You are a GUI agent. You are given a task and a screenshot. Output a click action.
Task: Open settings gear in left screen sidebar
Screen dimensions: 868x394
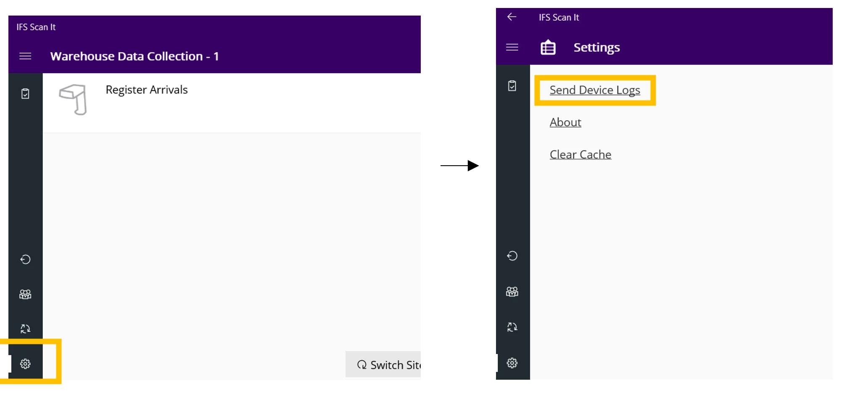(x=25, y=364)
